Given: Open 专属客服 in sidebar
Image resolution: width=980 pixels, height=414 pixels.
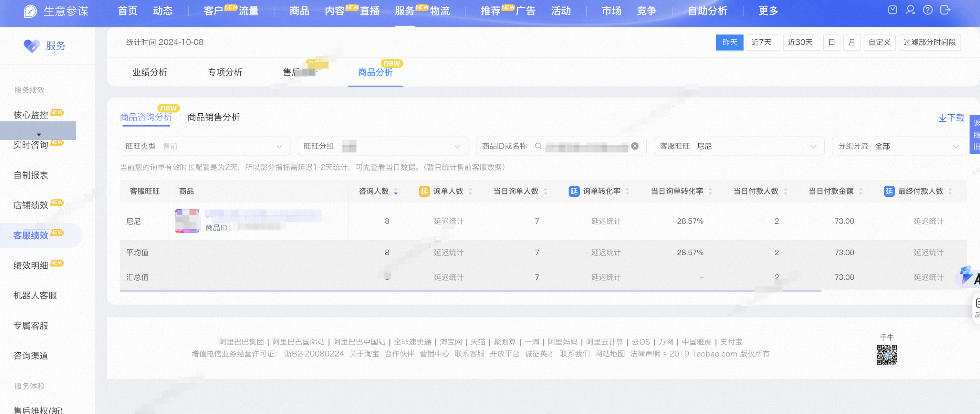Looking at the screenshot, I should [x=31, y=326].
